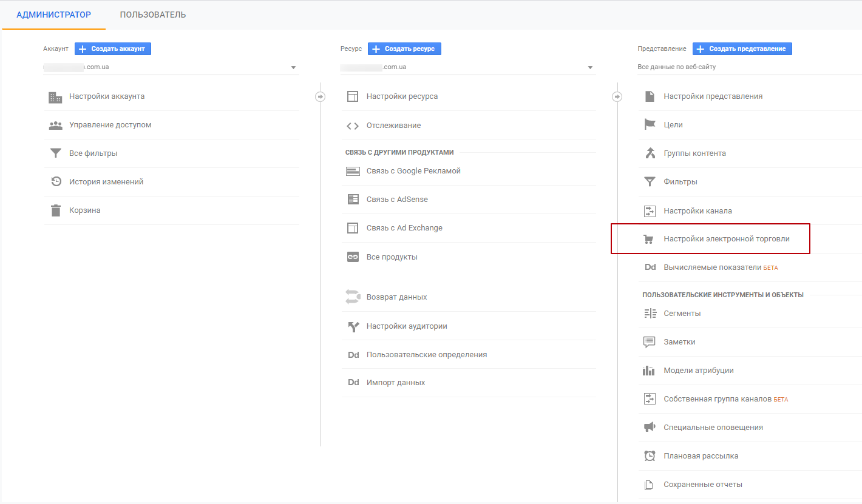Screen dimensions: 862x504
Task: Open Возврат данных text link
Action: 396,297
